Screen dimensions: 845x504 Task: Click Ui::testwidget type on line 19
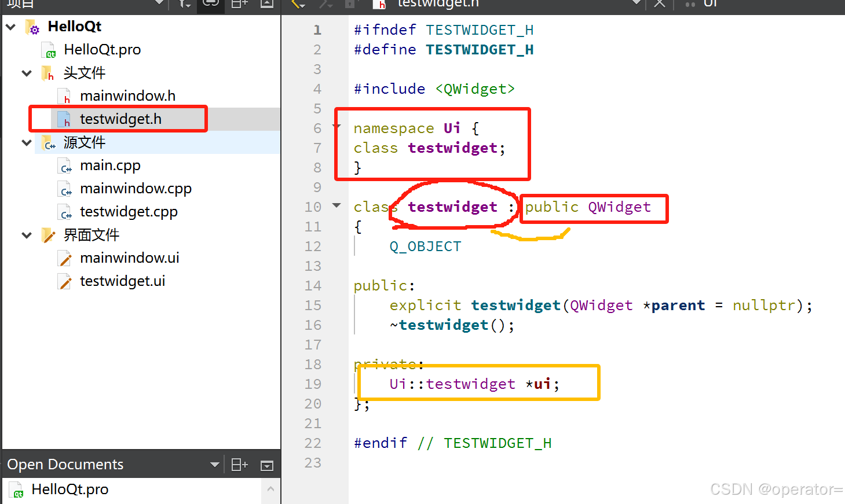coord(452,384)
